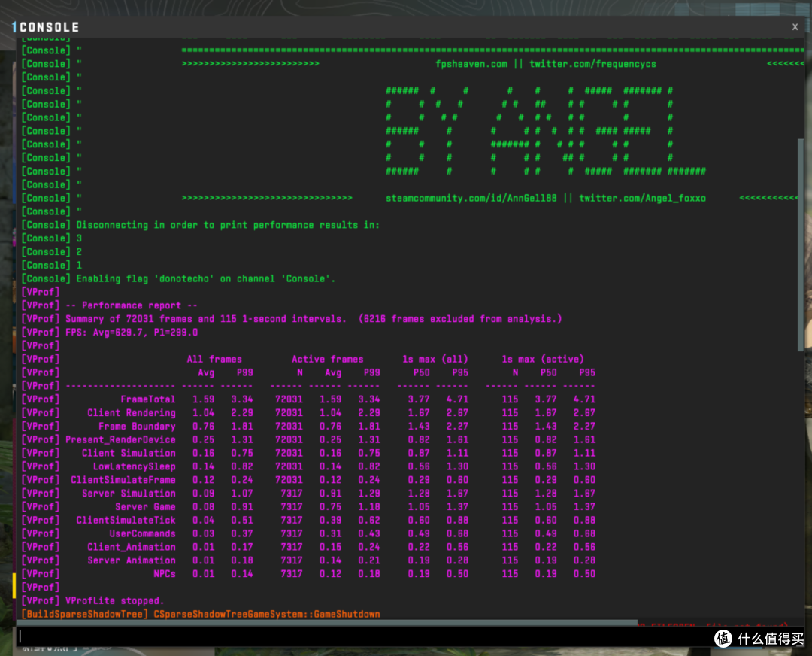Click the 'Frame Boundary' row label

pos(138,427)
